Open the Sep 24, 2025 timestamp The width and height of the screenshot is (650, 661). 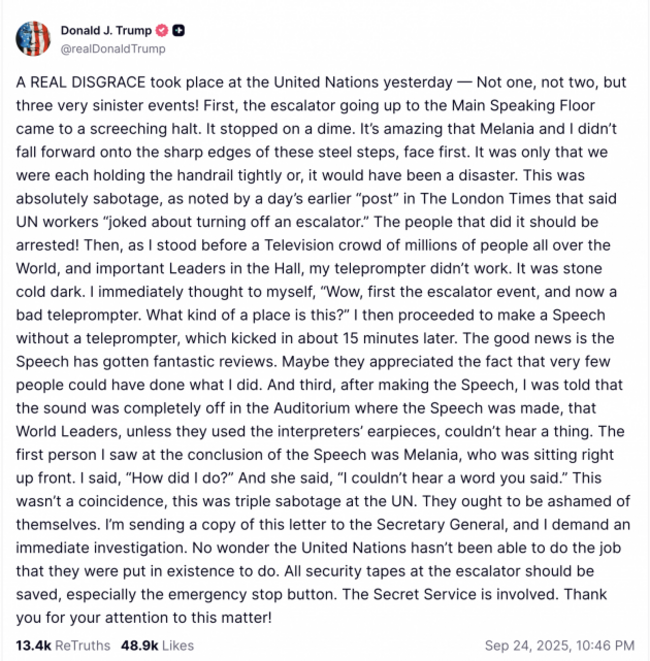coord(559,645)
